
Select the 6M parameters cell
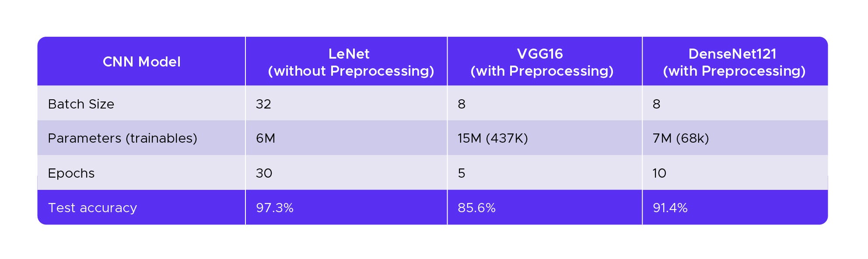[x=266, y=138]
